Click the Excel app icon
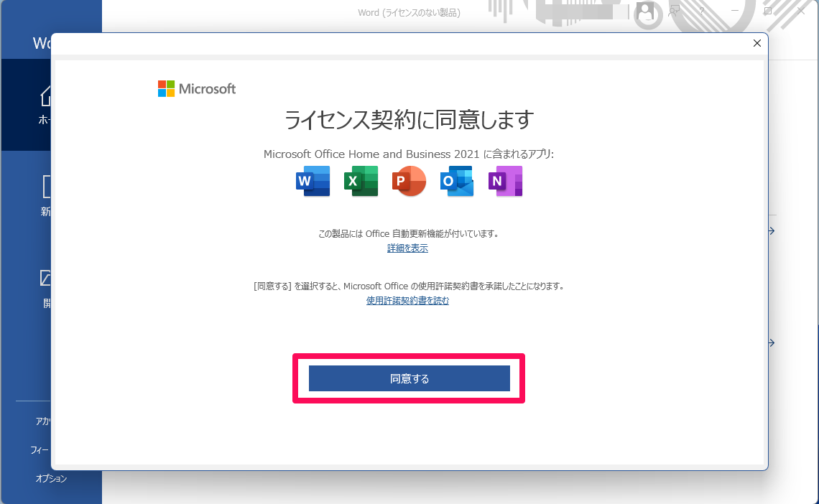This screenshot has height=504, width=819. [361, 181]
